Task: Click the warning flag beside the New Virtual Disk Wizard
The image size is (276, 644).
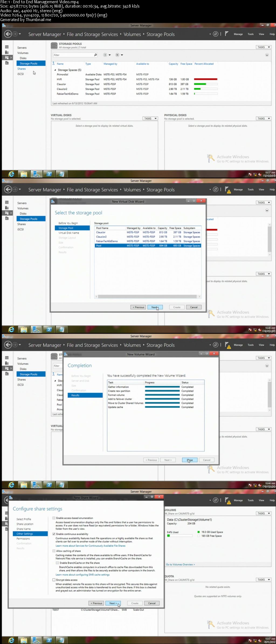Action: tap(228, 190)
